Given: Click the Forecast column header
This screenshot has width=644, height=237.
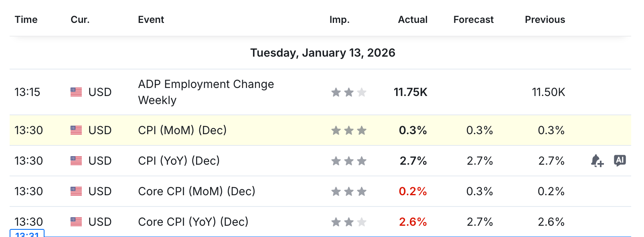Looking at the screenshot, I should (x=473, y=20).
